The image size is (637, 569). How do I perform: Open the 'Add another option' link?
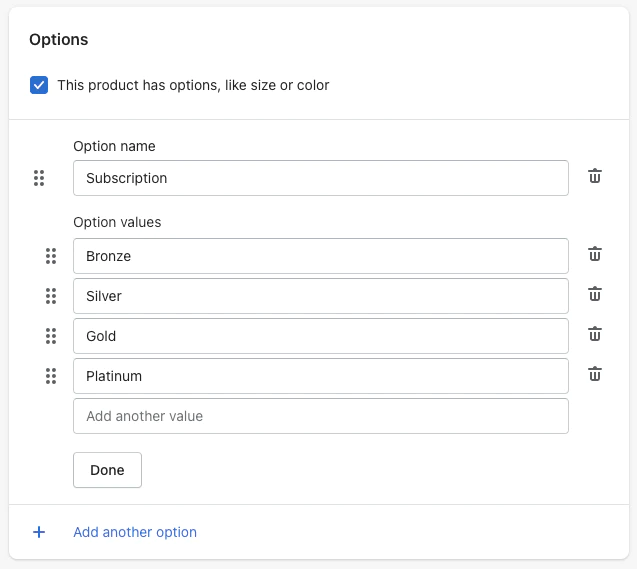(135, 532)
